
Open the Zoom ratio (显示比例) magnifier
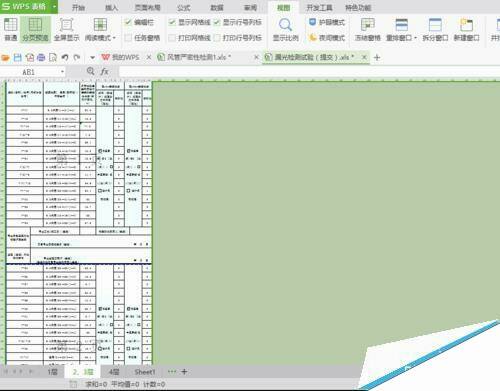tap(285, 29)
